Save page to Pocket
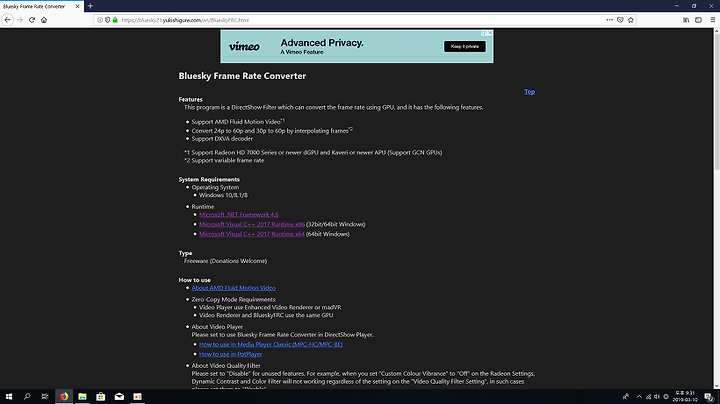 point(620,20)
